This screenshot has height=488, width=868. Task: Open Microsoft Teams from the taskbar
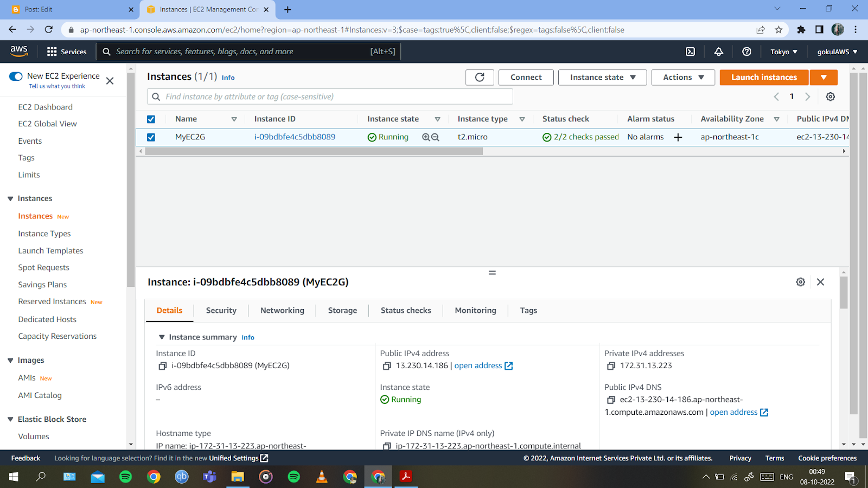[x=209, y=477]
